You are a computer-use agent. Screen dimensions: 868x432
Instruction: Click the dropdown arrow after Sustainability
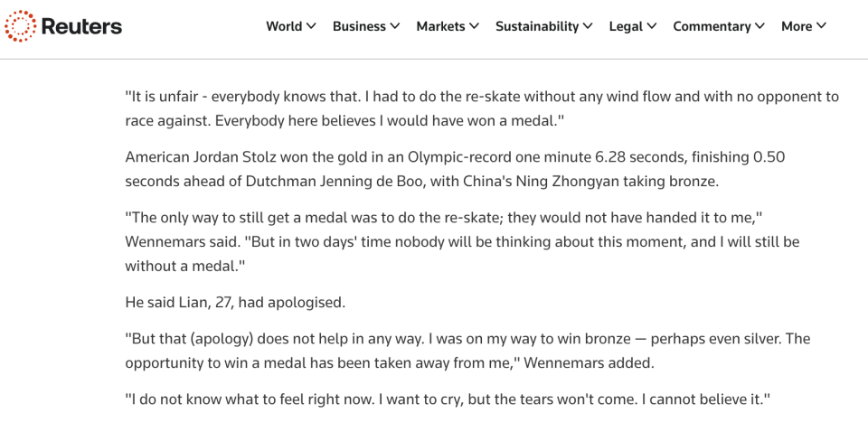click(x=589, y=26)
